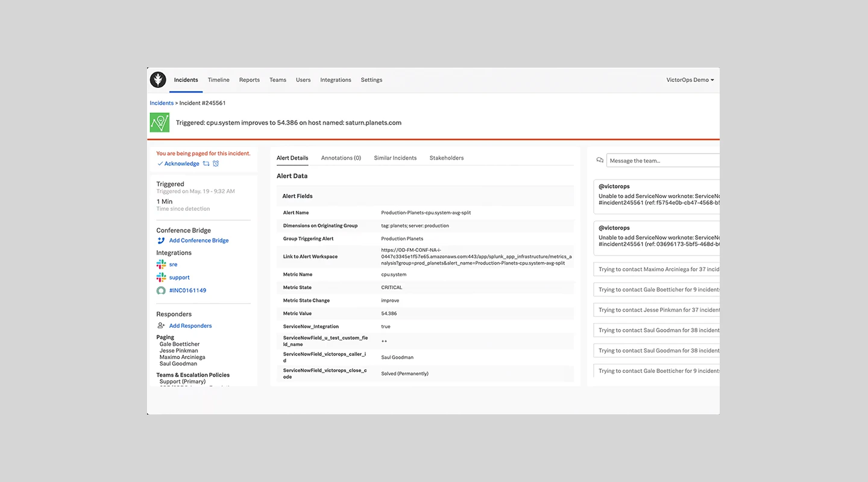
Task: Open the VictorOps Demo account dropdown
Action: point(690,80)
